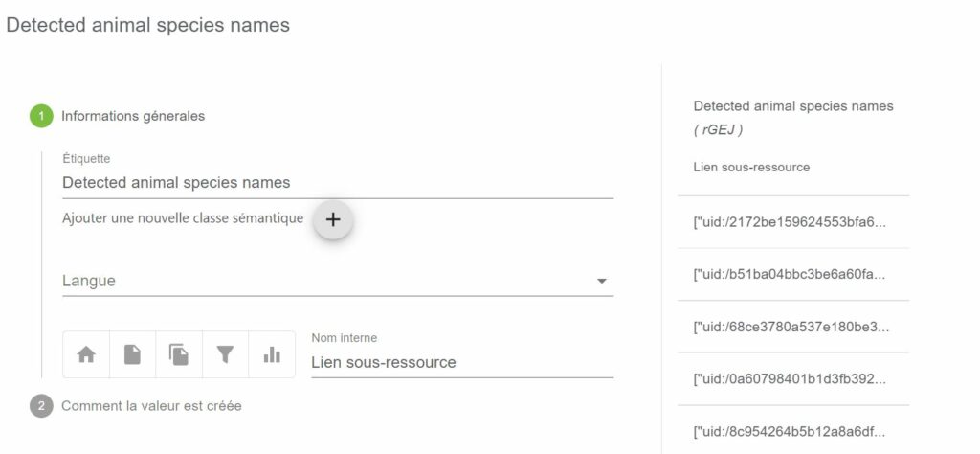Viewport: 980px width, 454px height.
Task: Toggle the bar chart icon button
Action: tap(272, 354)
